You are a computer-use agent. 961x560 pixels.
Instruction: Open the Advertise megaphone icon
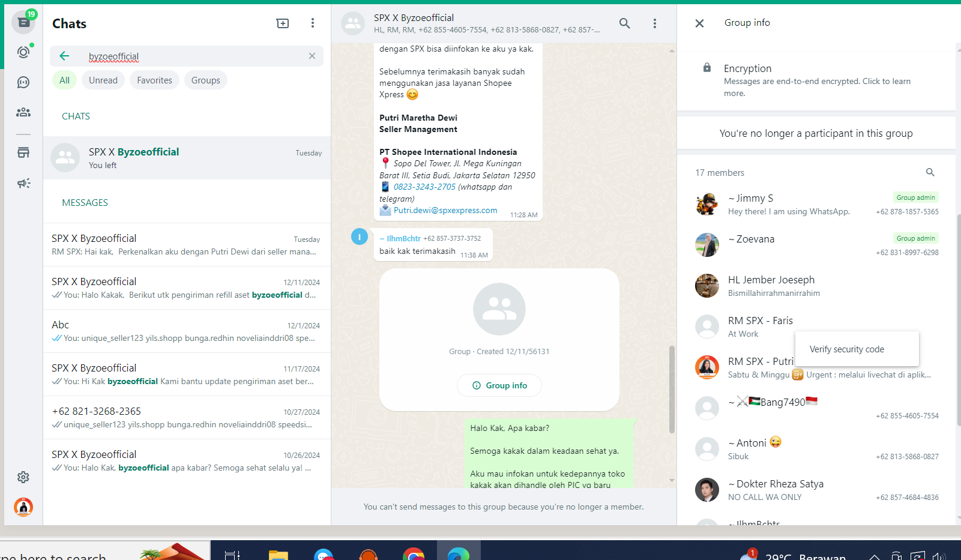[x=23, y=183]
